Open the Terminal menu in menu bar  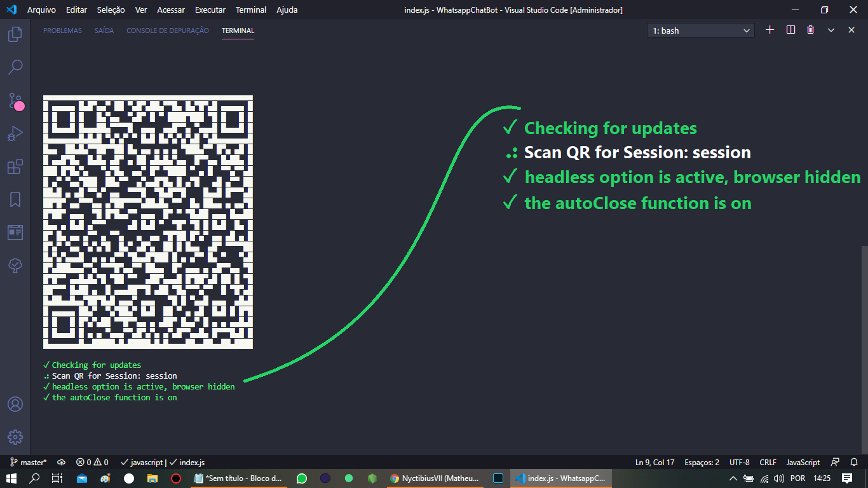click(251, 10)
